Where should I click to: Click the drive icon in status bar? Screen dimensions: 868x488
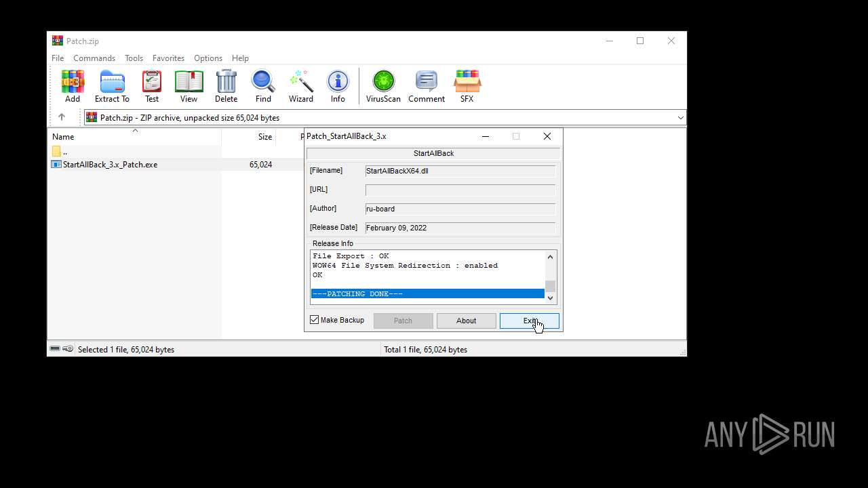click(55, 348)
